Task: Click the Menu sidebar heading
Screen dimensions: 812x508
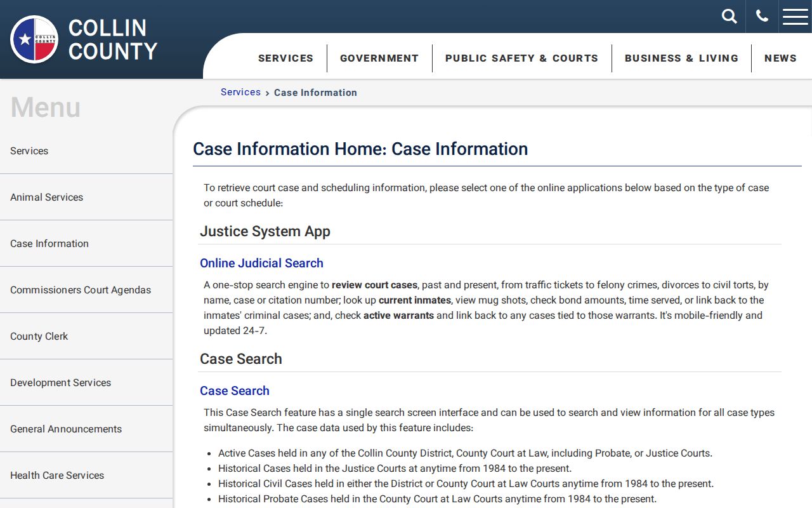Action: pyautogui.click(x=46, y=107)
